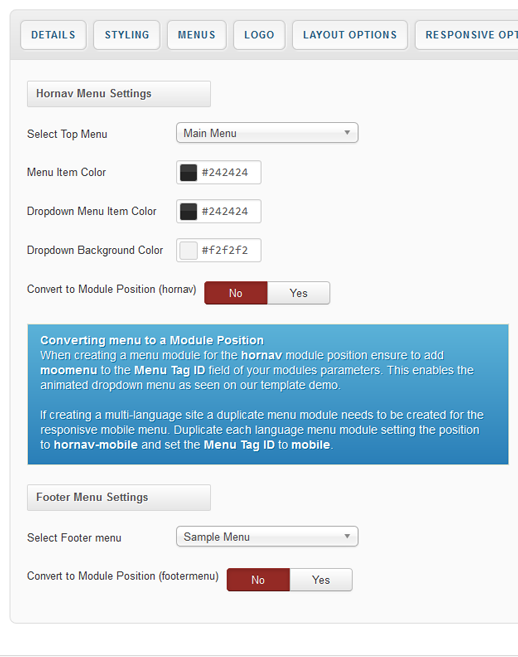Click the Hornav Menu Settings header
The image size is (518, 657).
coord(119,93)
